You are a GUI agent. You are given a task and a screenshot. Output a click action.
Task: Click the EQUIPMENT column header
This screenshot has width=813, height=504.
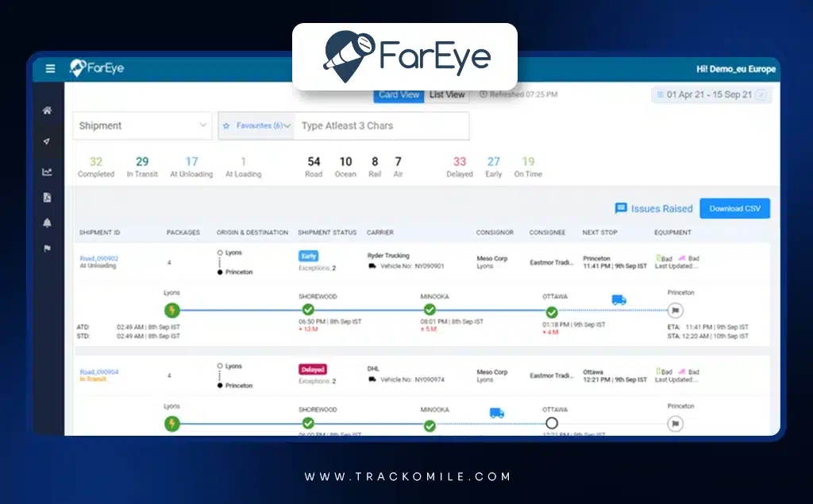[672, 233]
